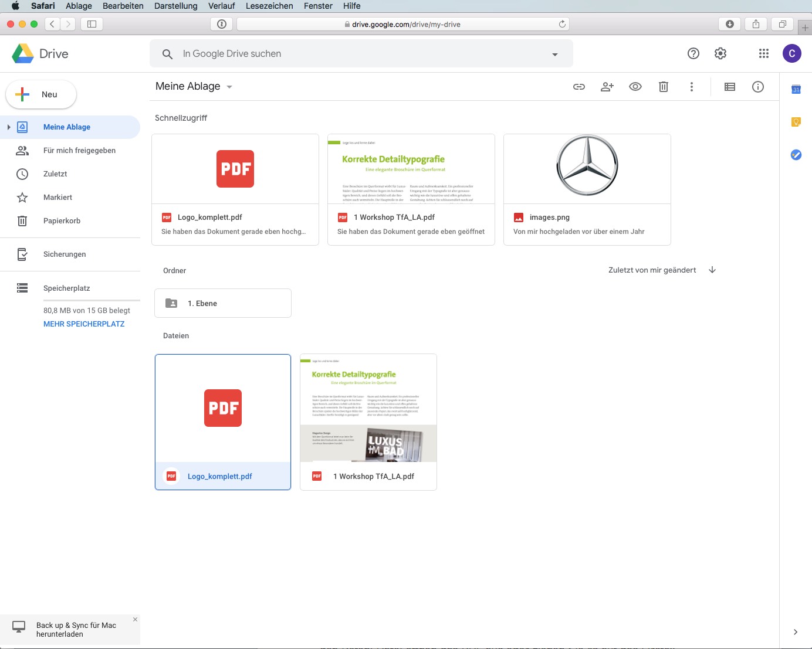Image resolution: width=812 pixels, height=649 pixels.
Task: Open the Apple menu
Action: click(16, 6)
